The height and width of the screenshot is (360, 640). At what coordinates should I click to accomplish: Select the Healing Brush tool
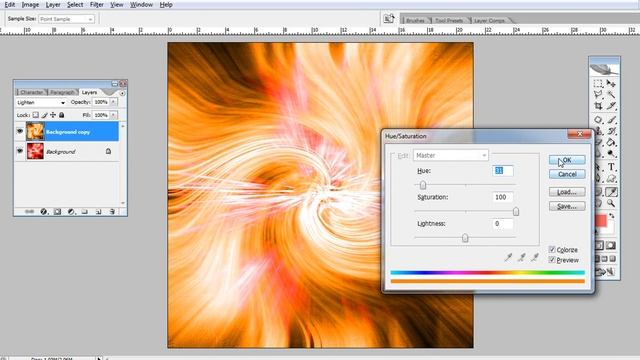pos(598,120)
